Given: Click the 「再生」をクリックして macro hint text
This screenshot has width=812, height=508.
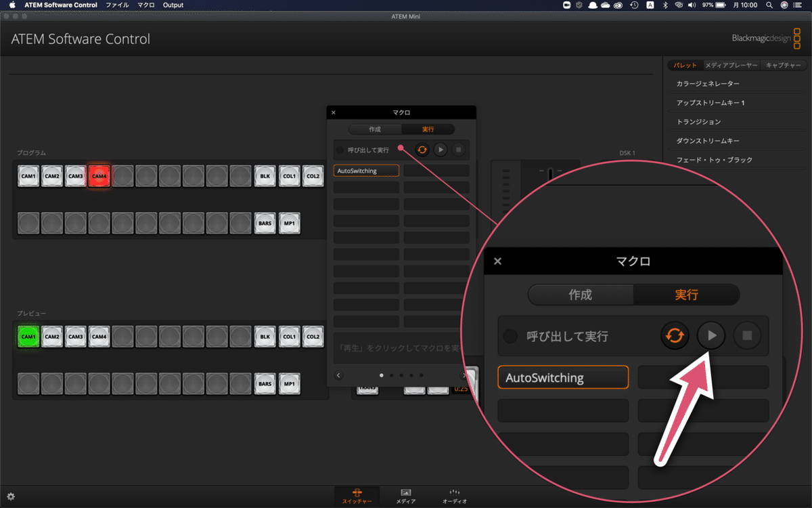Looking at the screenshot, I should [399, 348].
